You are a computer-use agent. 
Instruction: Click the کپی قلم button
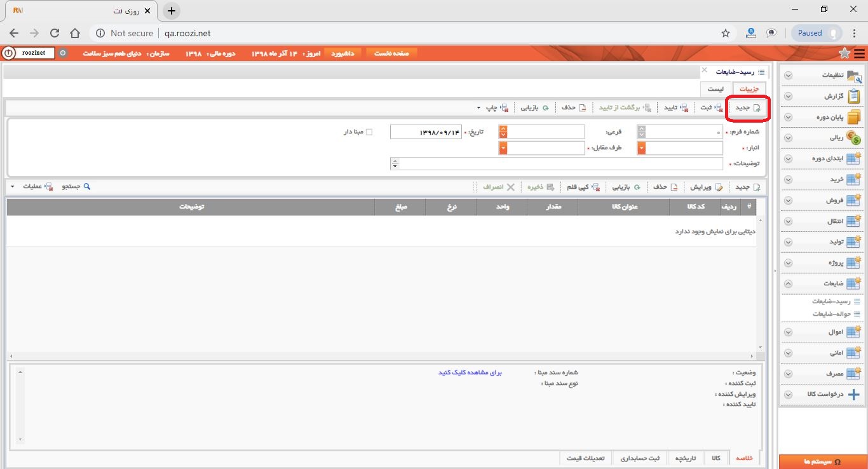[583, 187]
